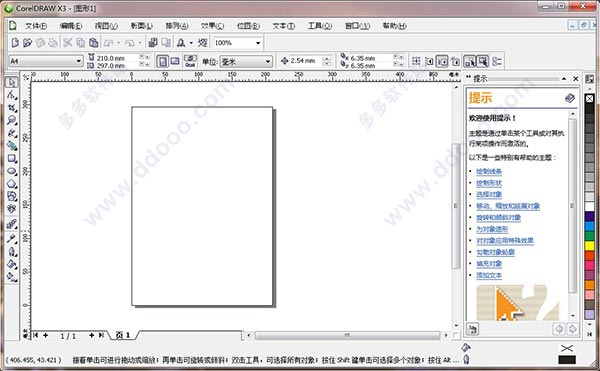Select the Outline tool in the toolbox

tap(11, 252)
